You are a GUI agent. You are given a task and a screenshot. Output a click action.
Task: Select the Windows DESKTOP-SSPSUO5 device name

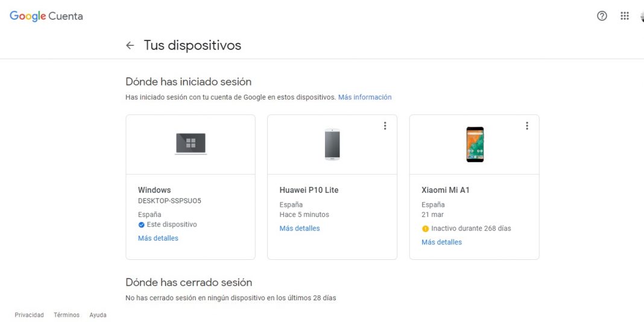click(x=169, y=201)
